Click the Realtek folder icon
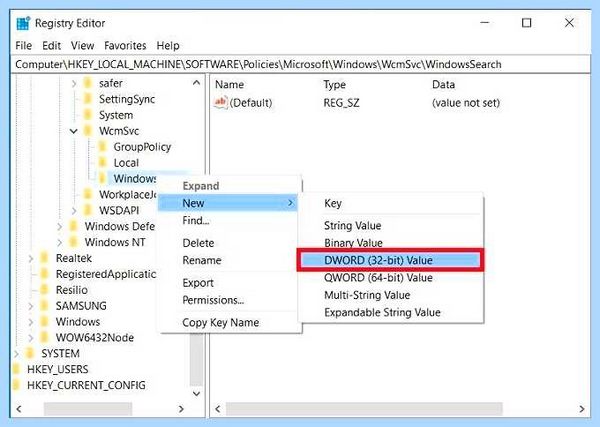The height and width of the screenshot is (427, 600). tap(44, 259)
